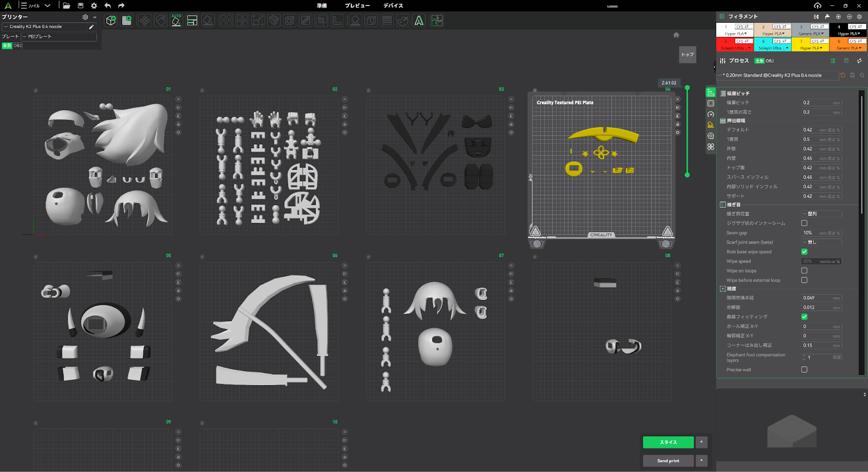Screen dimensions: 868x472
Task: Select the text tool 'A' icon
Action: (x=419, y=21)
